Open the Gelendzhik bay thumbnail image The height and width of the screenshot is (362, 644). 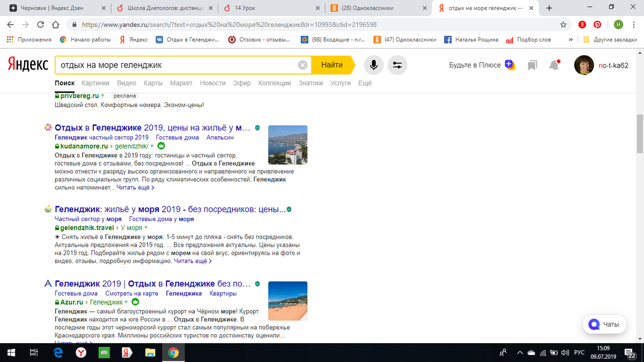[288, 145]
